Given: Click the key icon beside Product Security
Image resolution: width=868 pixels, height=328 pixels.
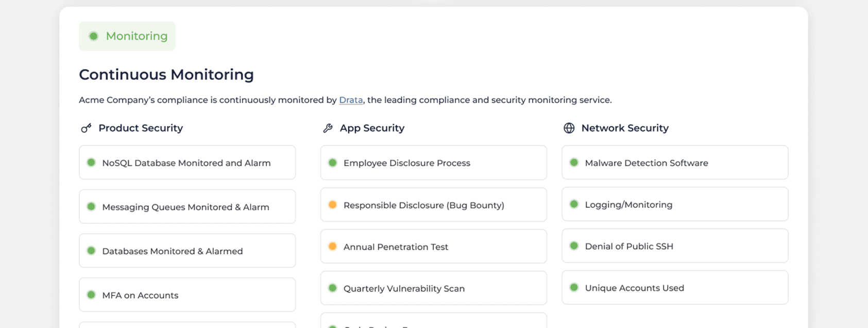Looking at the screenshot, I should pos(86,128).
